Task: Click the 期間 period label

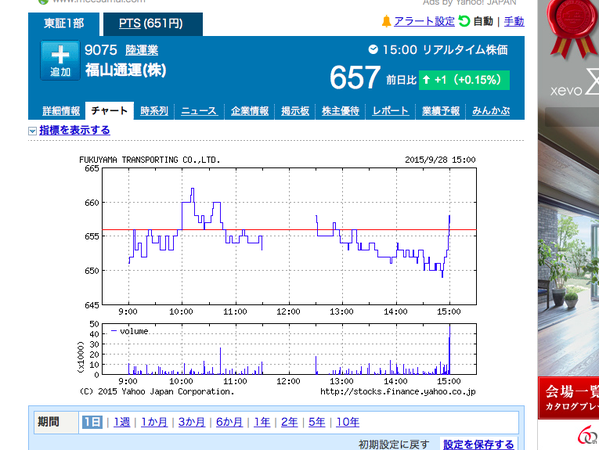Action: 49,422
